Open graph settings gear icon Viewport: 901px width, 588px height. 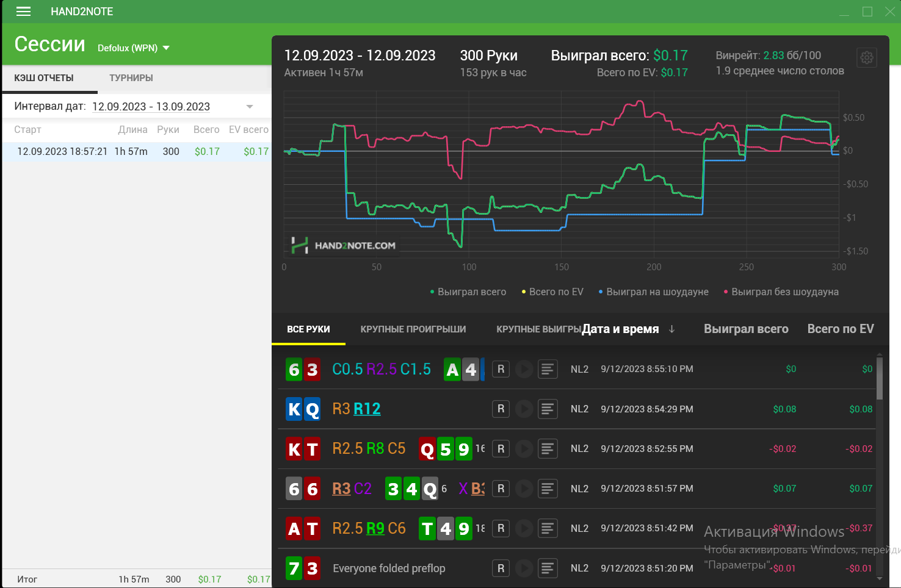tap(867, 58)
